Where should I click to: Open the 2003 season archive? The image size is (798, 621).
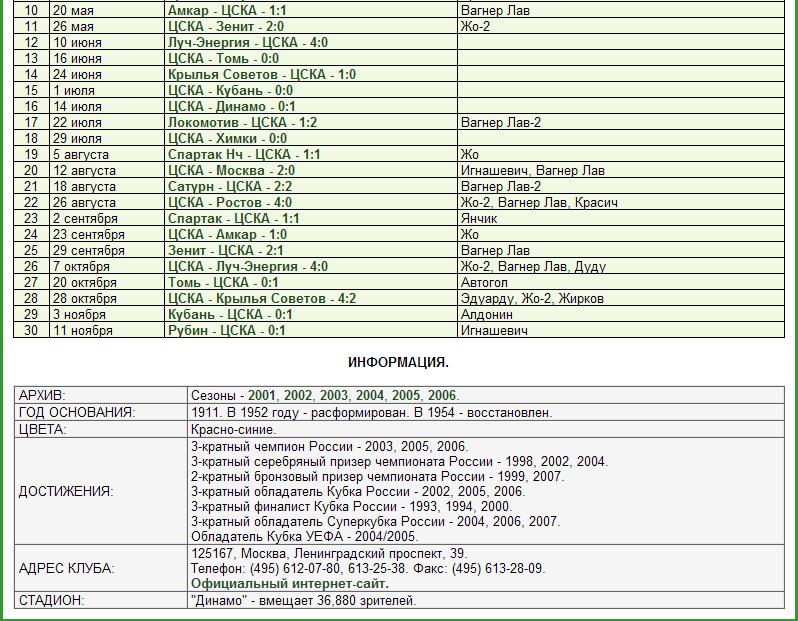pos(333,396)
